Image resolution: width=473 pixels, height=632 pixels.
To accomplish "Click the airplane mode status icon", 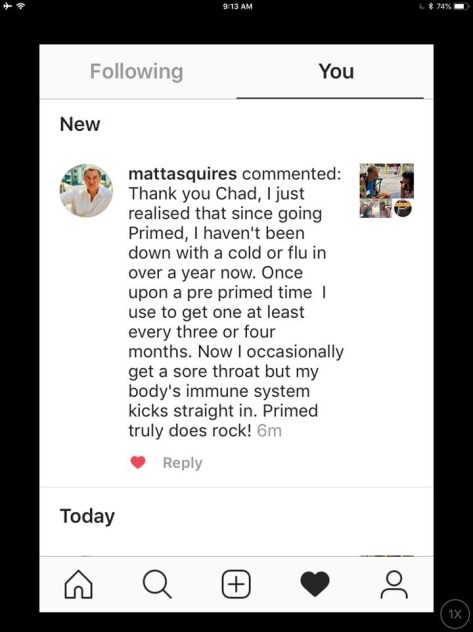I will [8, 6].
